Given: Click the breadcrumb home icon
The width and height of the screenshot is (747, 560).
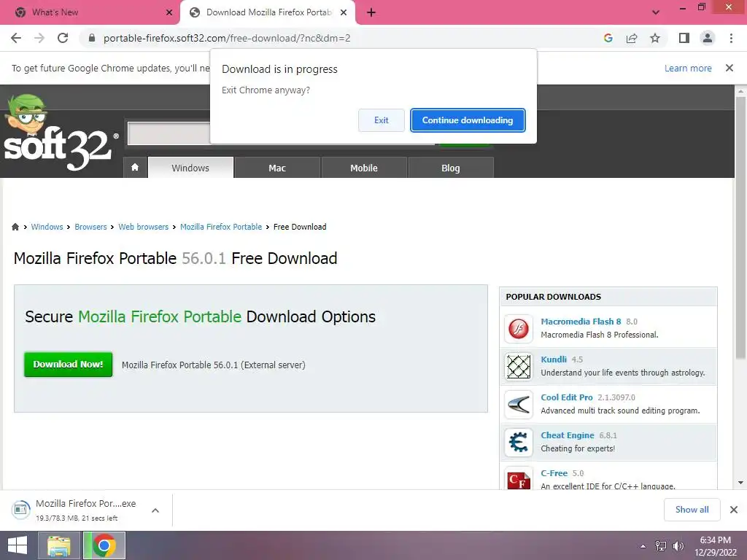Looking at the screenshot, I should tap(15, 227).
